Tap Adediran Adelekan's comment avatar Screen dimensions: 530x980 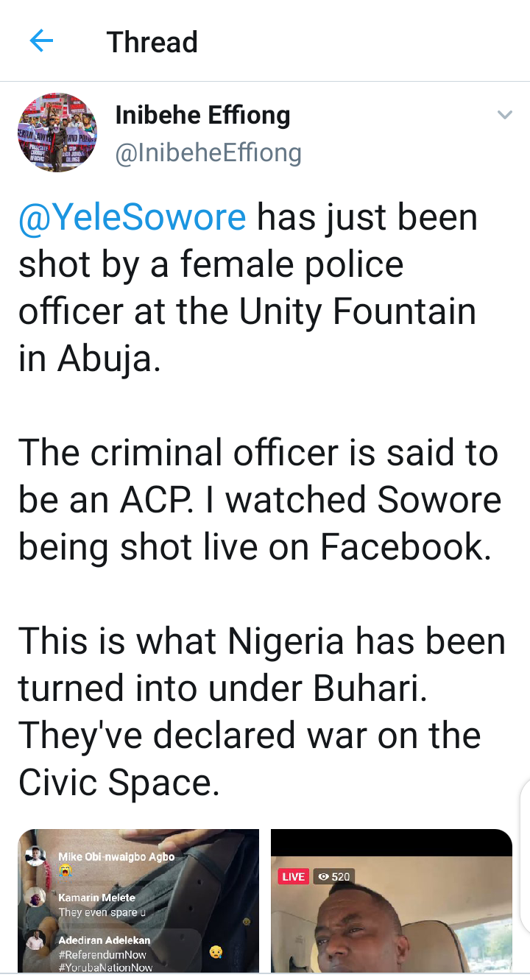[36, 940]
